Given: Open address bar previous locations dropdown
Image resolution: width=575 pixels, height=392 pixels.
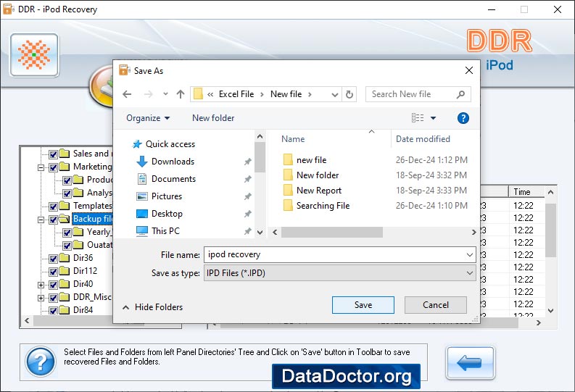Looking at the screenshot, I should pos(334,94).
